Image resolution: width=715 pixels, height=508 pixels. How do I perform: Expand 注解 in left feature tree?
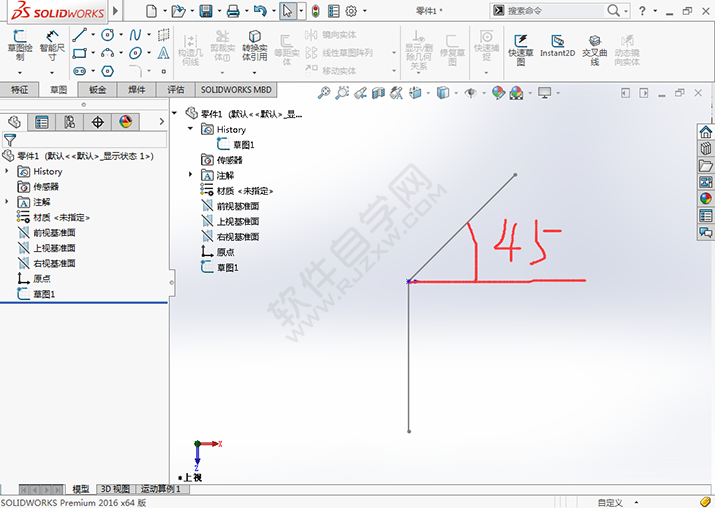point(6,202)
